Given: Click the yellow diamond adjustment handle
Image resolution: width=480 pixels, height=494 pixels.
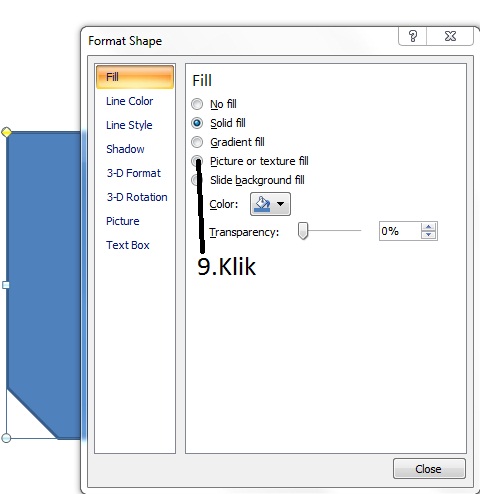Looking at the screenshot, I should click(x=6, y=132).
